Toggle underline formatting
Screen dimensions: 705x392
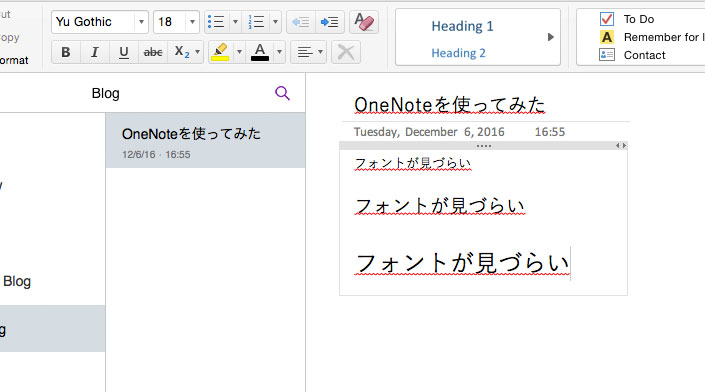coord(124,52)
